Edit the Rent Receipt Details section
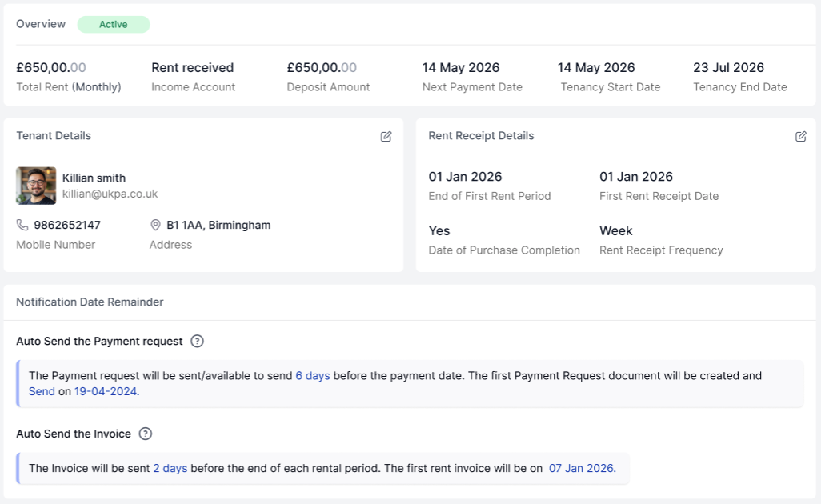Image resolution: width=821 pixels, height=504 pixels. click(800, 137)
